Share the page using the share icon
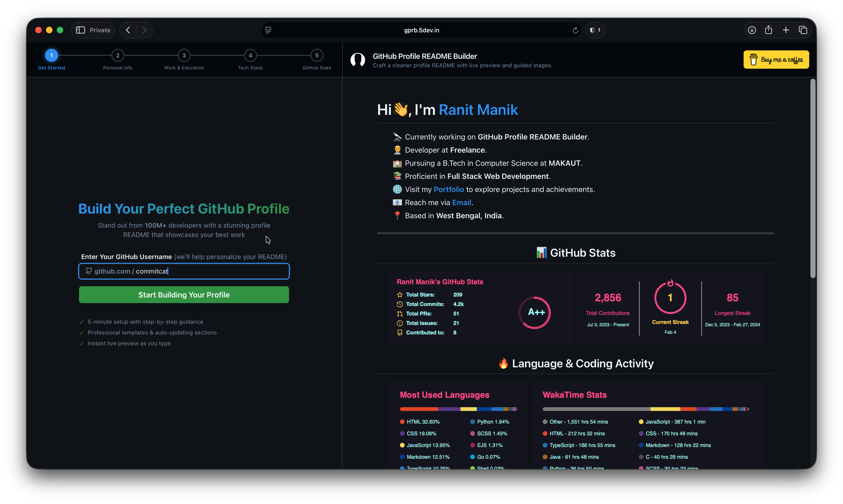 pos(769,30)
